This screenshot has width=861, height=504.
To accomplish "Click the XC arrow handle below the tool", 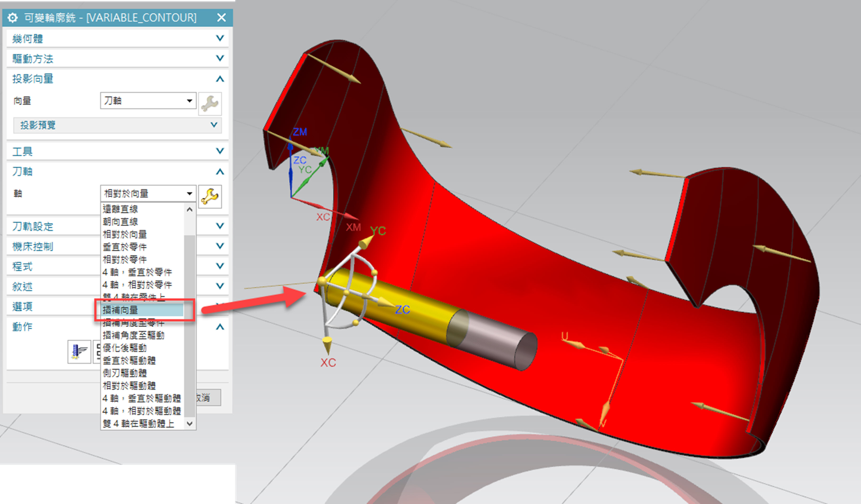I will pyautogui.click(x=327, y=345).
